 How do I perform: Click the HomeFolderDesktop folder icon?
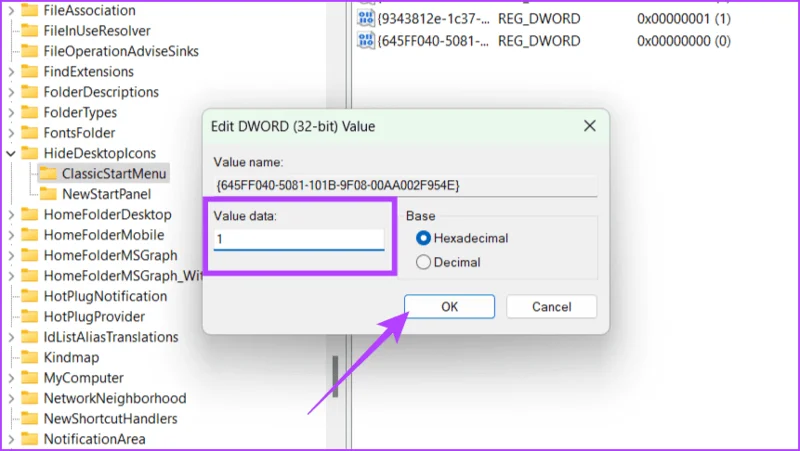(x=30, y=214)
